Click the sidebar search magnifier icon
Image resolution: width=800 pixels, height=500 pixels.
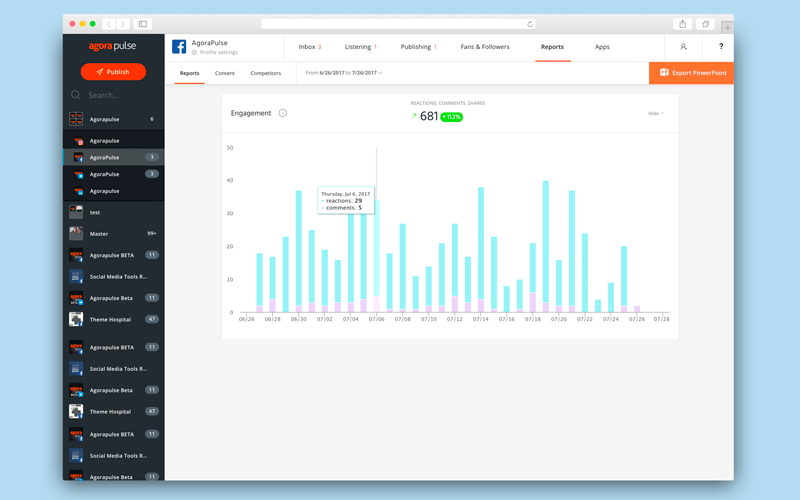pos(76,95)
